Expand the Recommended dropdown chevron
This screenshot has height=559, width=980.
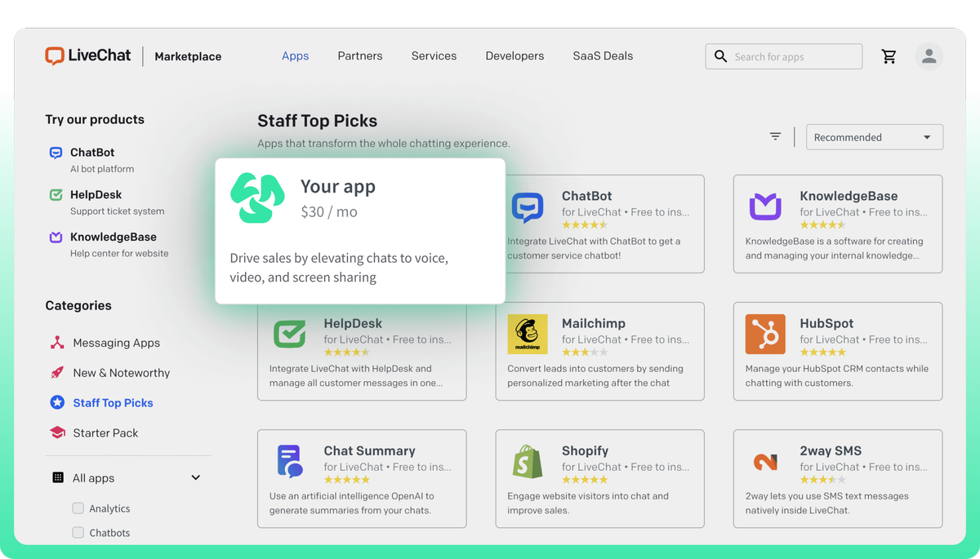[x=927, y=136]
